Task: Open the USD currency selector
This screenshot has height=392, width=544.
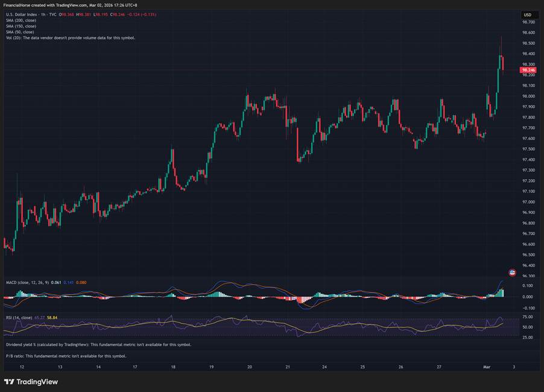Action: 528,14
